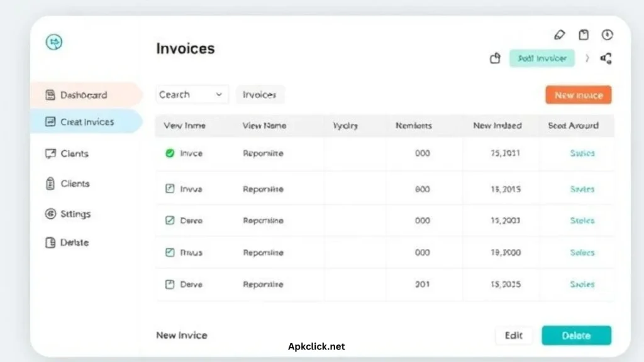
Task: Click the Edit button near the bottom
Action: tap(514, 335)
